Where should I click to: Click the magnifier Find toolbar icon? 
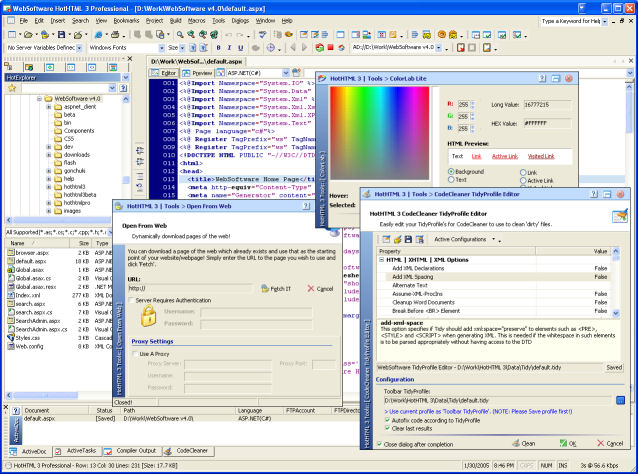coord(180,35)
